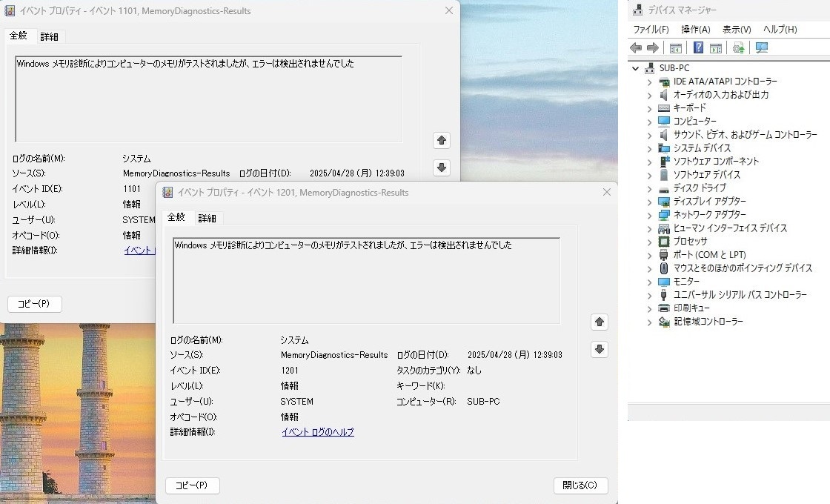Image resolution: width=830 pixels, height=504 pixels.
Task: Click the Back arrow in Device Manager toolbar
Action: point(636,48)
